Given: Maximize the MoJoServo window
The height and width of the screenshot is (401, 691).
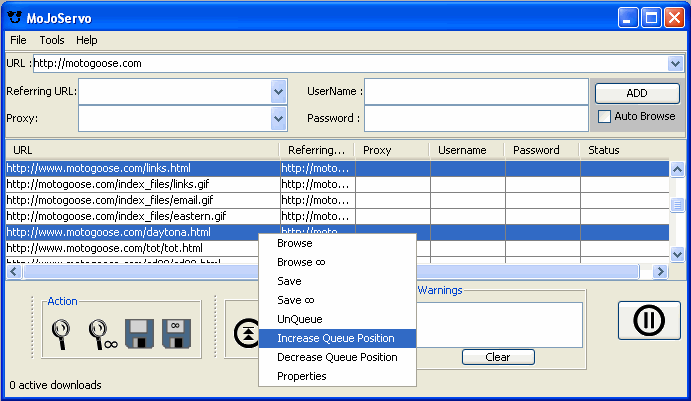Looking at the screenshot, I should [651, 18].
